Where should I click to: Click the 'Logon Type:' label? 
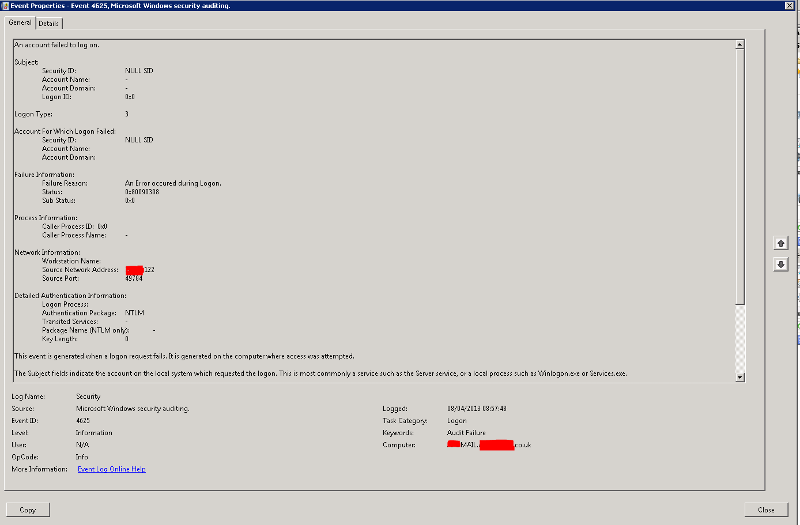point(33,114)
